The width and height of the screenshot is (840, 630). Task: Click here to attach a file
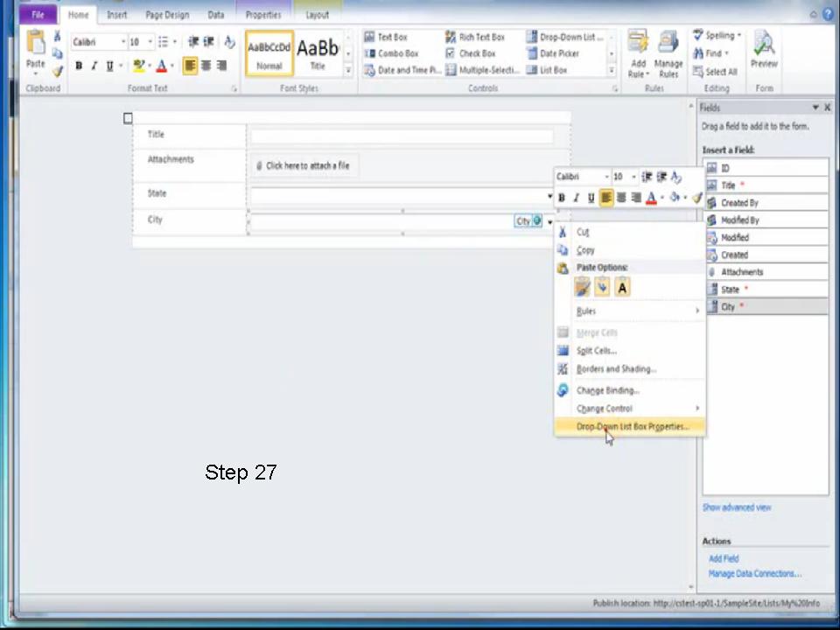[307, 165]
